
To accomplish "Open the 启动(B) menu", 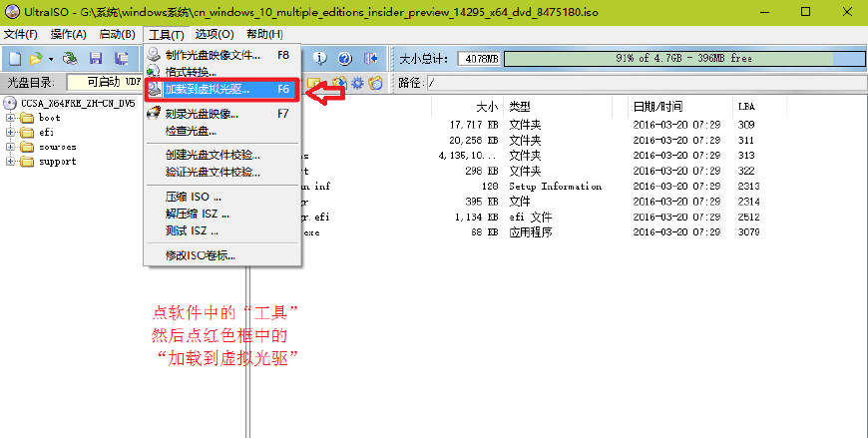I will coord(117,34).
